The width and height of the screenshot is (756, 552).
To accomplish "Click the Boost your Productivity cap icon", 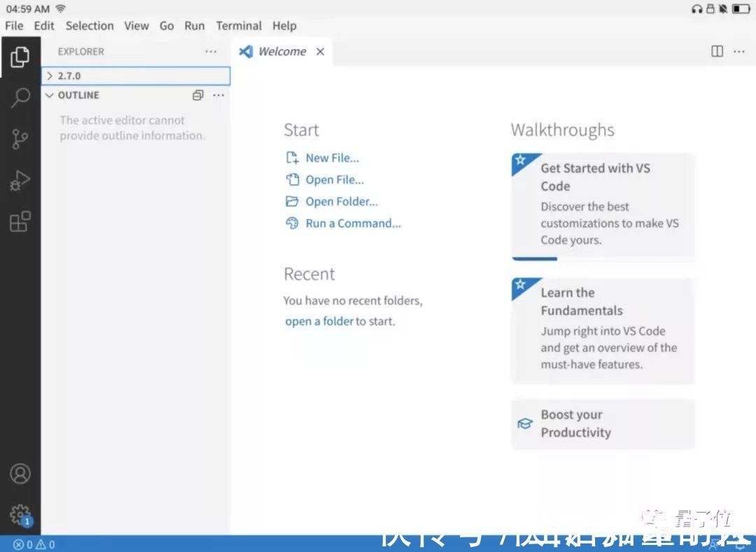I will coord(524,424).
